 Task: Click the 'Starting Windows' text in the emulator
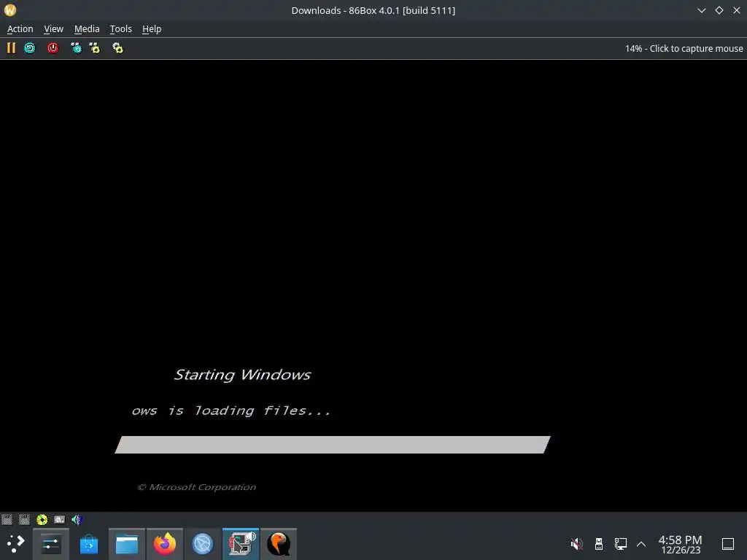(x=242, y=375)
